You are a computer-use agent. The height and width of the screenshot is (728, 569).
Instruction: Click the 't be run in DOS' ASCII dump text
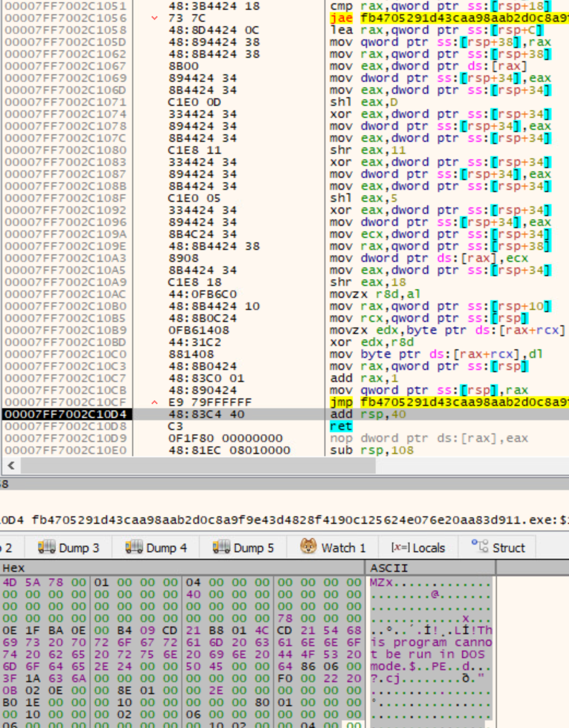coord(428,654)
